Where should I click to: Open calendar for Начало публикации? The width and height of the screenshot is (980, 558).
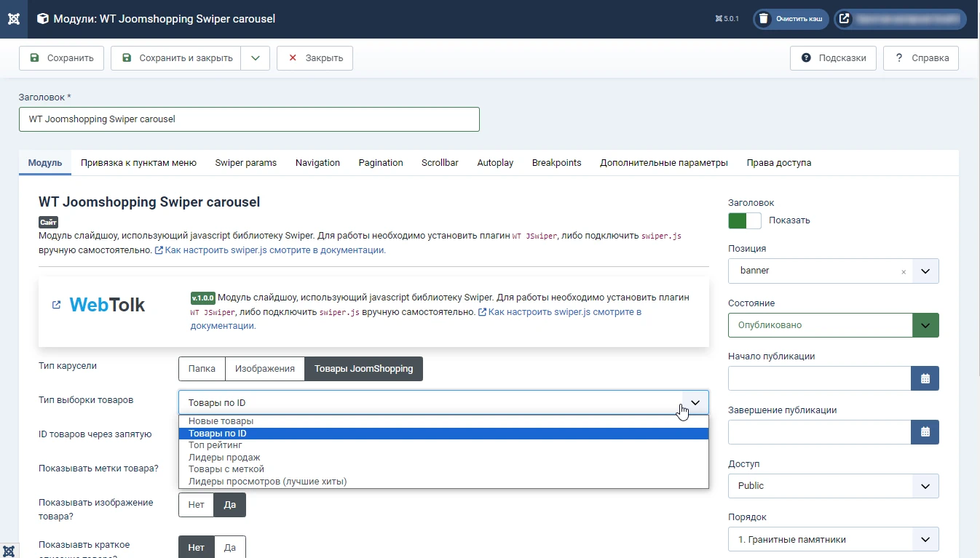(925, 378)
